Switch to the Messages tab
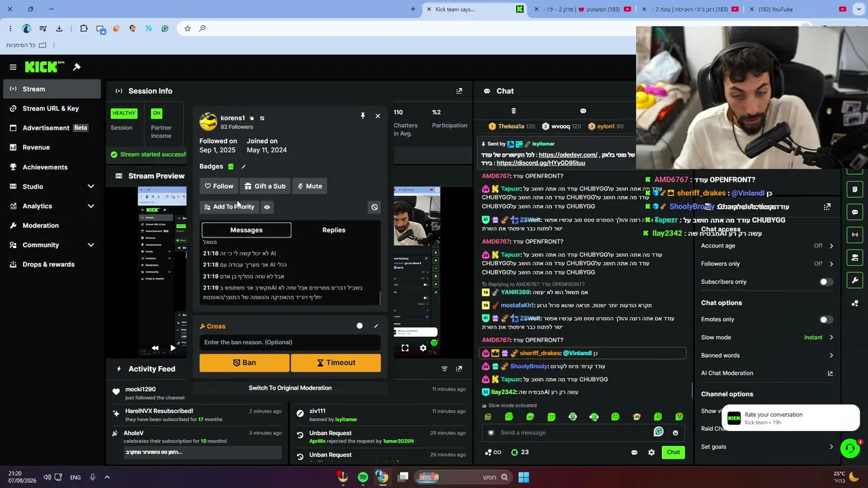 tap(246, 230)
